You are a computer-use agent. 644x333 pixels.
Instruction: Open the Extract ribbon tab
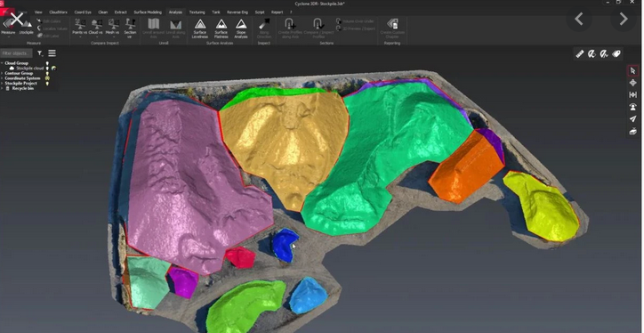120,12
